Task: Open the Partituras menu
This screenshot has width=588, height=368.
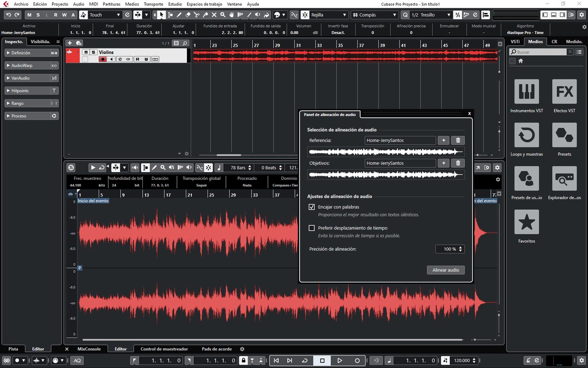Action: pos(112,4)
